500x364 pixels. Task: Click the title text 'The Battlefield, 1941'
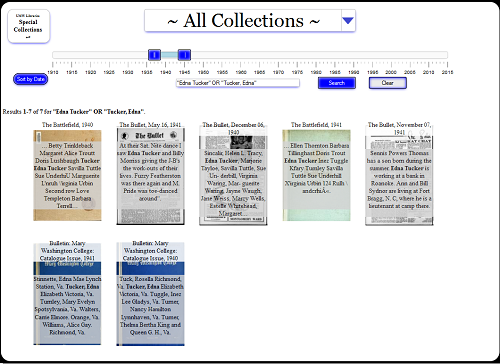[x=316, y=125]
